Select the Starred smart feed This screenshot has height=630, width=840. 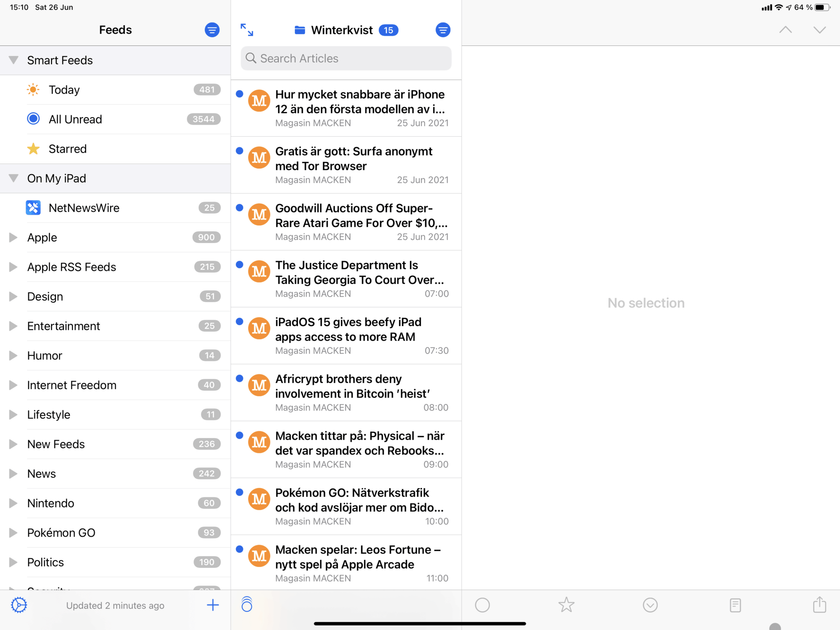tap(115, 149)
